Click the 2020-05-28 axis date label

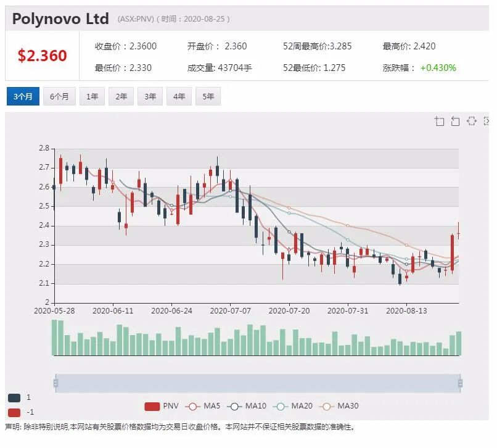tap(54, 310)
